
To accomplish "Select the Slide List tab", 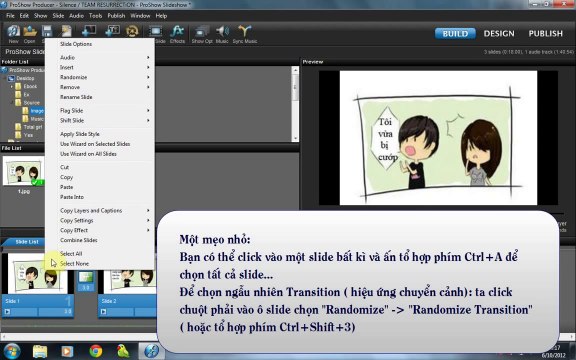I will coord(26,242).
